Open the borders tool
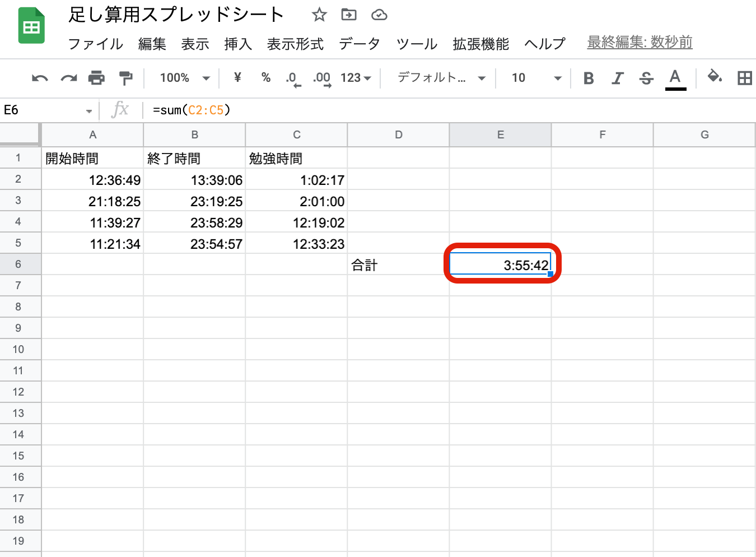Image resolution: width=756 pixels, height=557 pixels. click(x=745, y=78)
